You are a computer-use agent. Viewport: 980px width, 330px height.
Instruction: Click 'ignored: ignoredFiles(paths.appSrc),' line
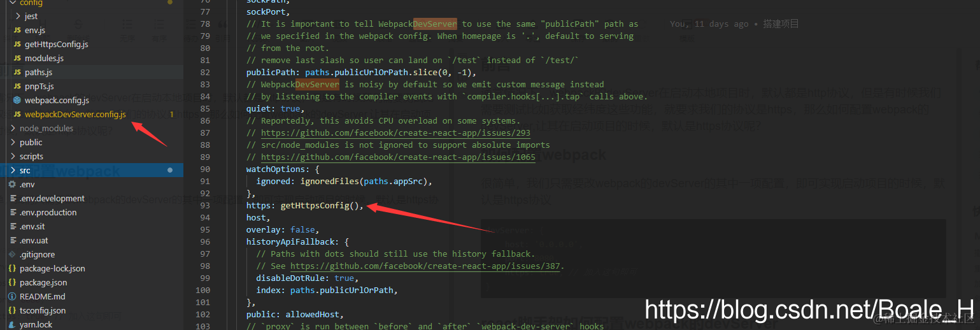344,182
